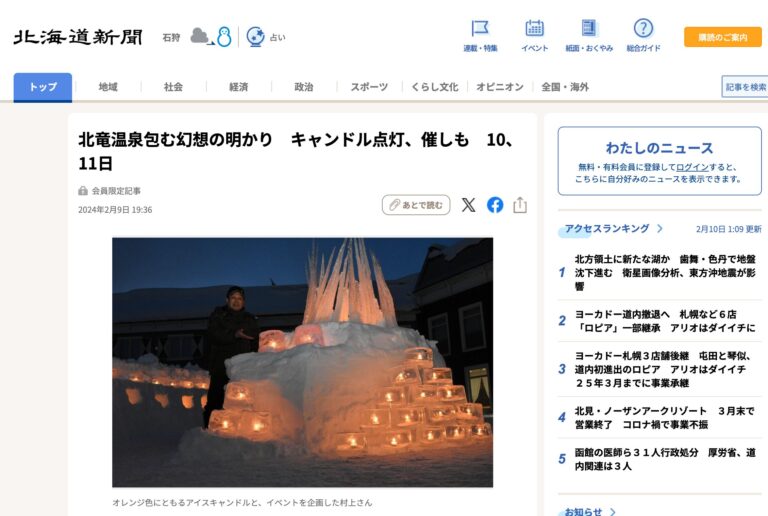Open the 経済 menu item
Viewport: 768px width, 516px height.
239,87
